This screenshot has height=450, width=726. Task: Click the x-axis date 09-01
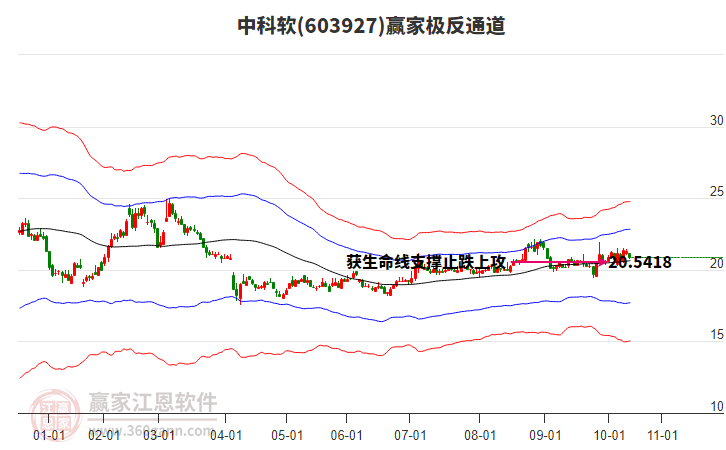[545, 436]
